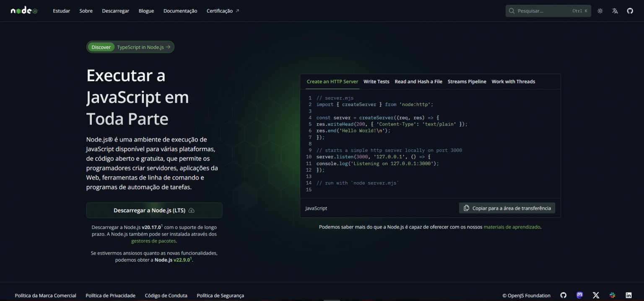This screenshot has height=301, width=644.
Task: Open the Slack community in the footer
Action: (612, 295)
